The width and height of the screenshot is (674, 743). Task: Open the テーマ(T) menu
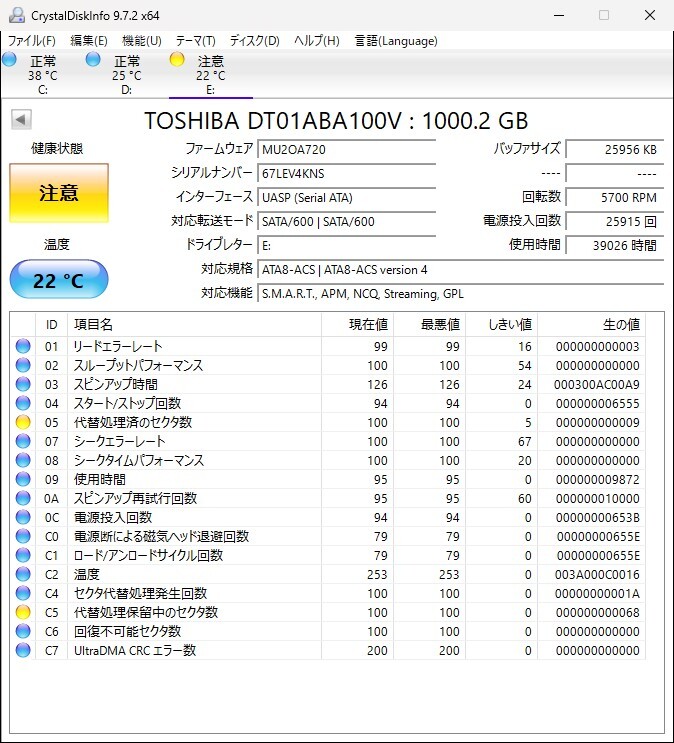[x=196, y=41]
